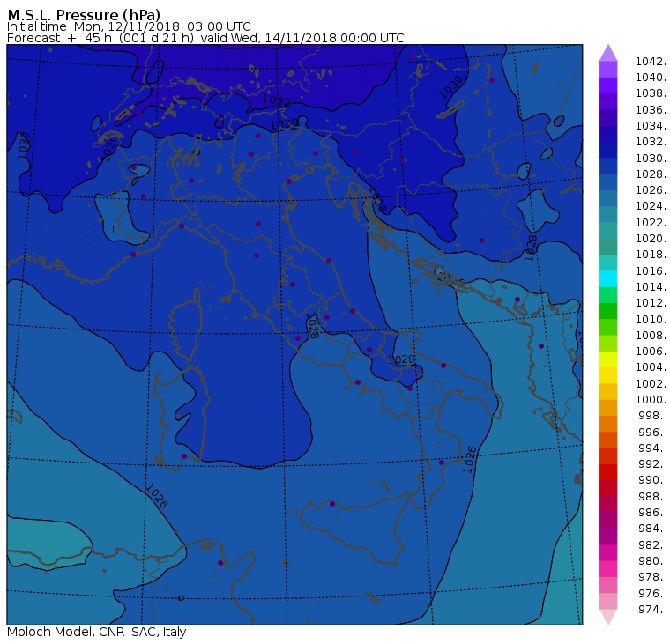Click the 'M.S.L. Pressure (hPa)' title

click(84, 15)
